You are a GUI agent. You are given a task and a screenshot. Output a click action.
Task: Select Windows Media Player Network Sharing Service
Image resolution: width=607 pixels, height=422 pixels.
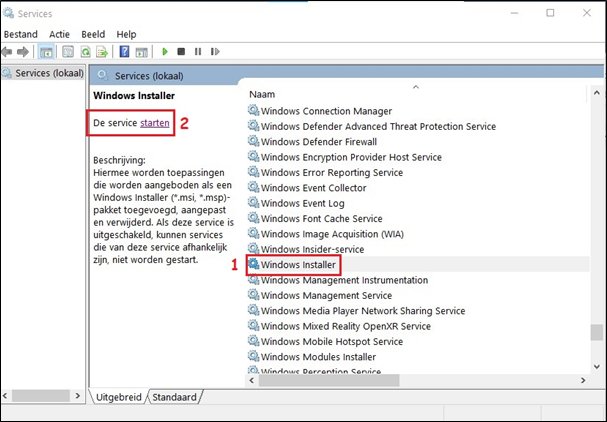pyautogui.click(x=363, y=310)
